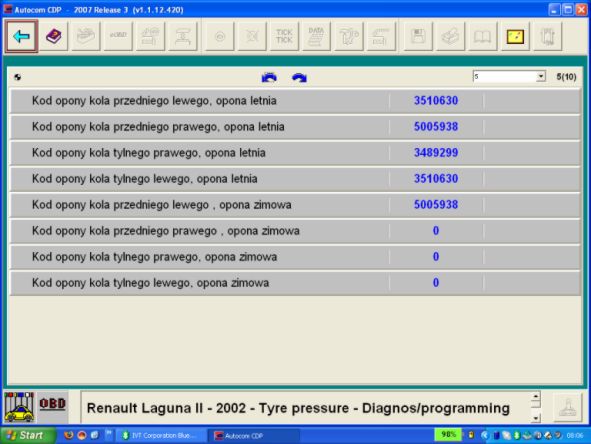Click the crossed-out fault erase toolbar icon
The height and width of the screenshot is (444, 591).
pos(252,37)
